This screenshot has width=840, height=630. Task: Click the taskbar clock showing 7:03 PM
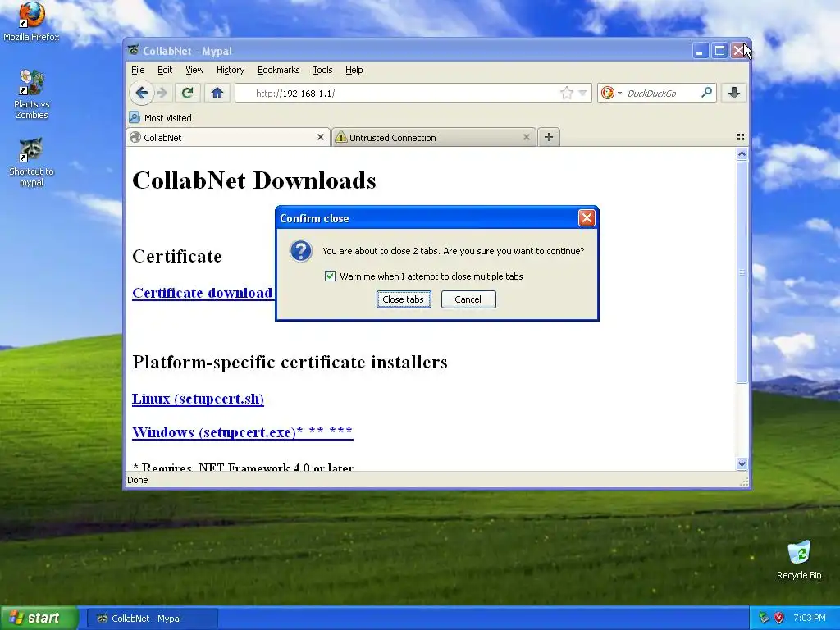(810, 619)
